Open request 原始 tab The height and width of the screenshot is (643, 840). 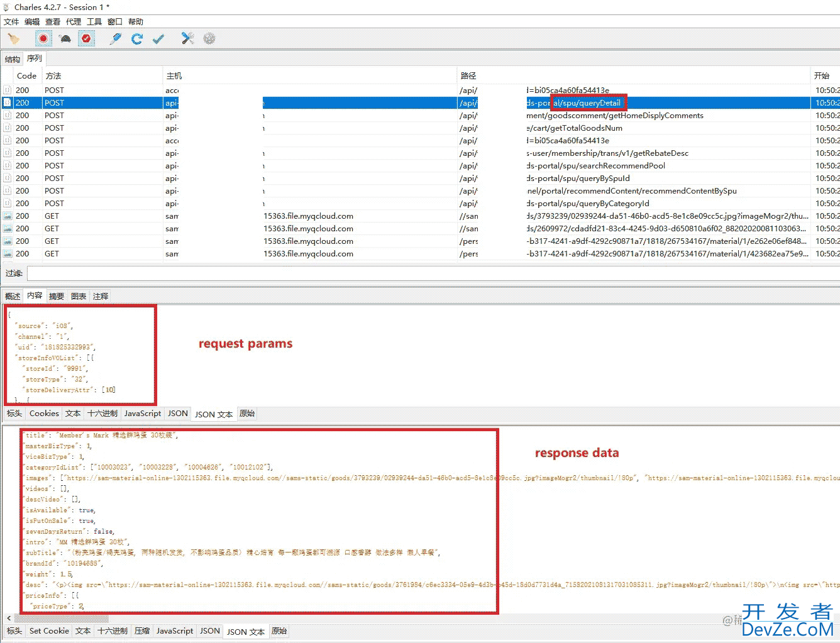[x=248, y=414]
